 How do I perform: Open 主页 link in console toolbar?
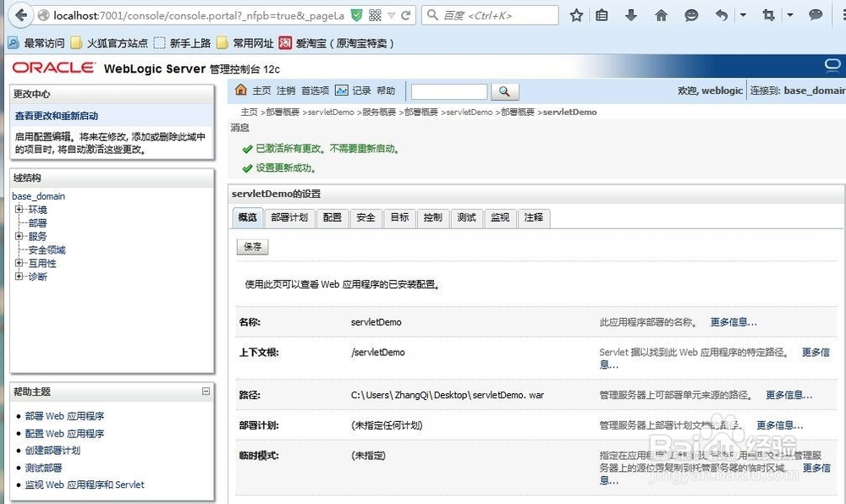click(x=261, y=90)
